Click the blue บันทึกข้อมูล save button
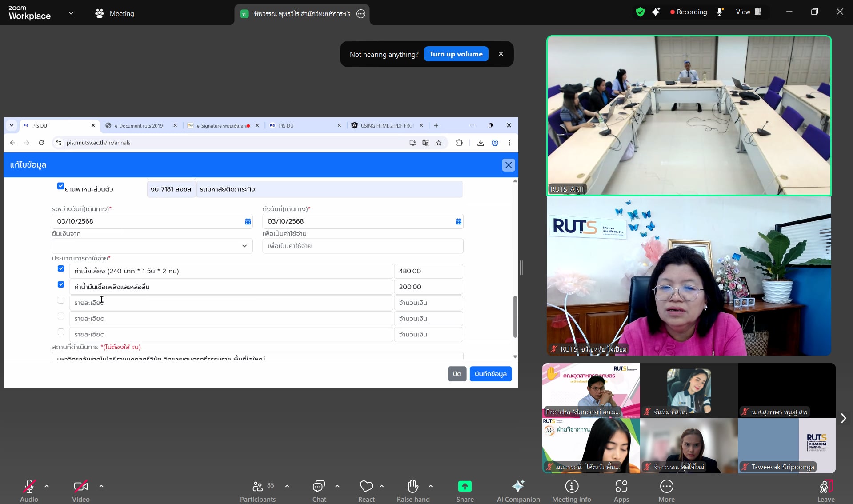 click(x=490, y=374)
